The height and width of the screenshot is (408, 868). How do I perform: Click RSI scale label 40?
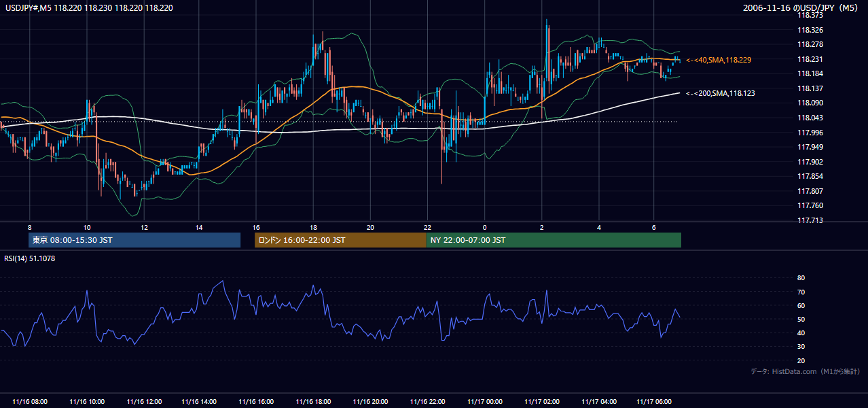tap(801, 333)
